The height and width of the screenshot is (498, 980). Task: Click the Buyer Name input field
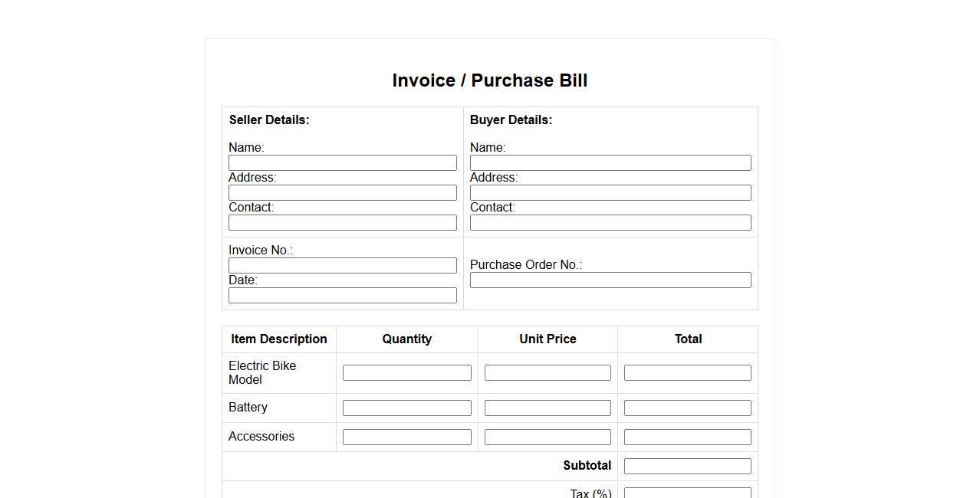610,162
